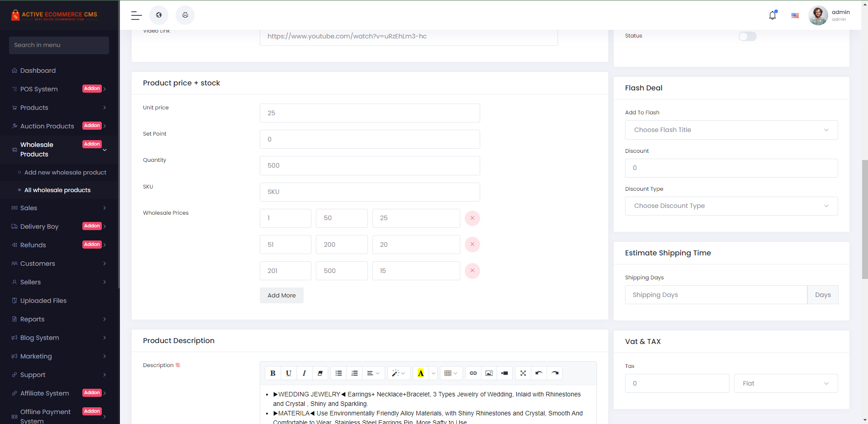This screenshot has width=868, height=424.
Task: Open the Choose Discount Type dropdown
Action: coord(731,206)
